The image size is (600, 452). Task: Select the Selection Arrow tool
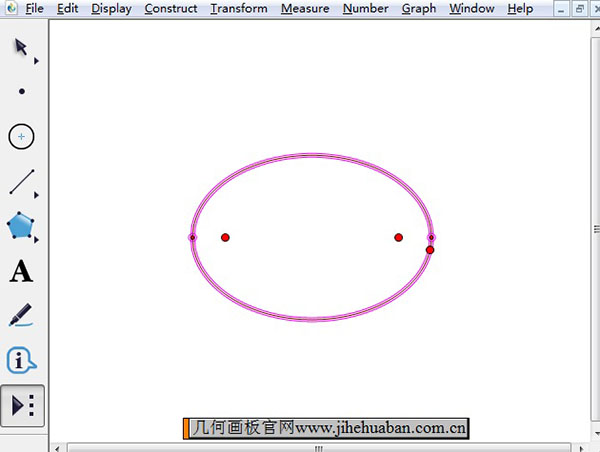pyautogui.click(x=21, y=47)
